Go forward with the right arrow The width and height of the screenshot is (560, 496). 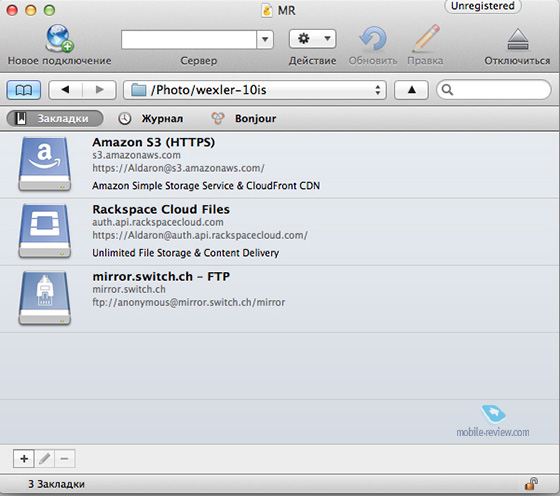click(x=100, y=90)
